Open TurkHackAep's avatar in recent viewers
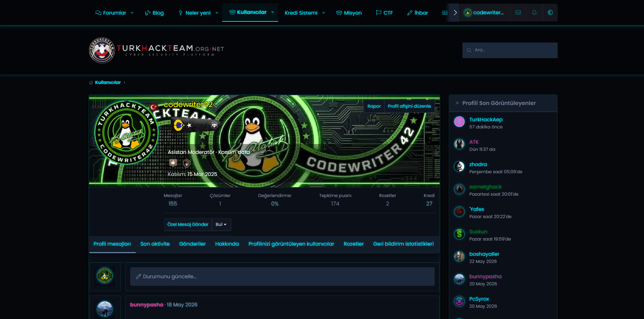644x319 pixels. (x=459, y=122)
